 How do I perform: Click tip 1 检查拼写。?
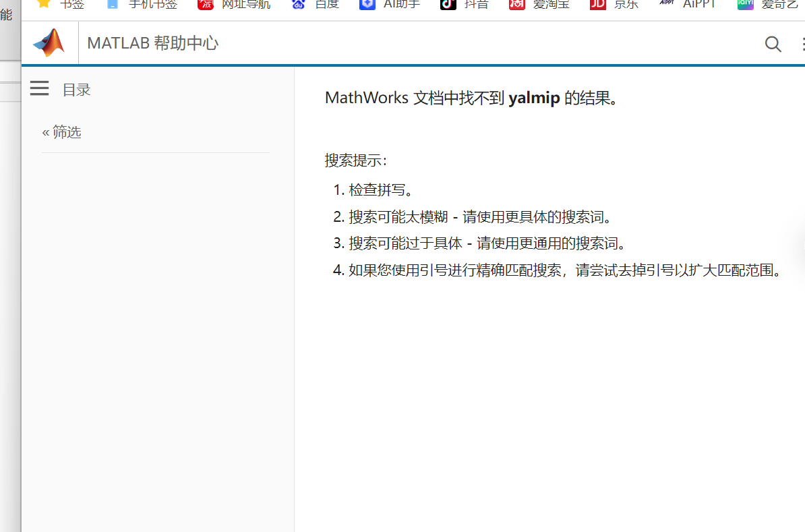pyautogui.click(x=382, y=190)
